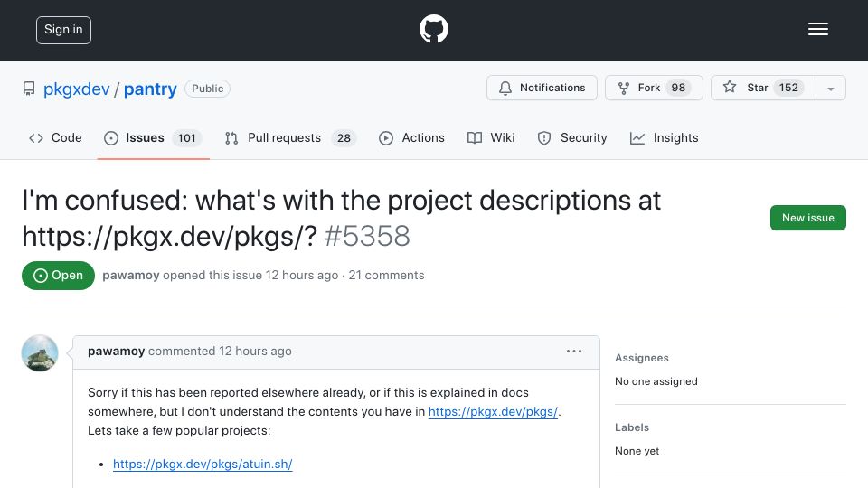Click the issue number #5358
The image size is (868, 488).
(x=367, y=237)
